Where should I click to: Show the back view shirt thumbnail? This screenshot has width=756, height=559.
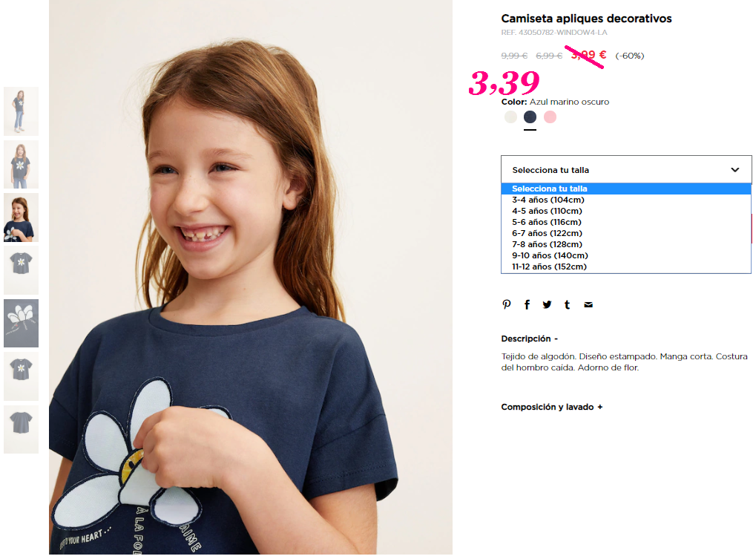click(22, 429)
